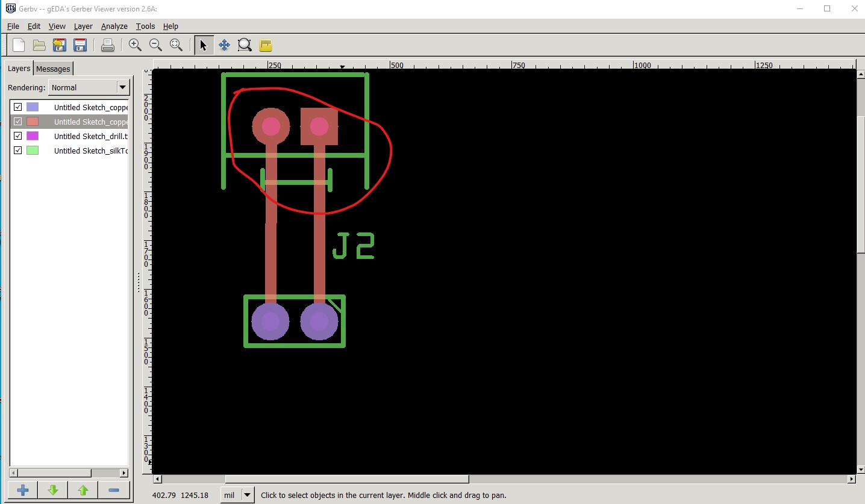
Task: Select the Pan tool with cross arrows
Action: 224,45
